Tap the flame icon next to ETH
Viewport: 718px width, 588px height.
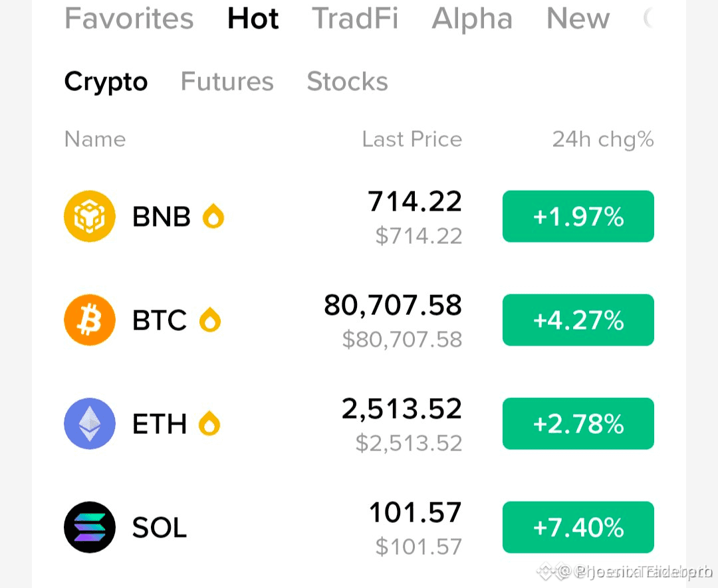pos(209,424)
